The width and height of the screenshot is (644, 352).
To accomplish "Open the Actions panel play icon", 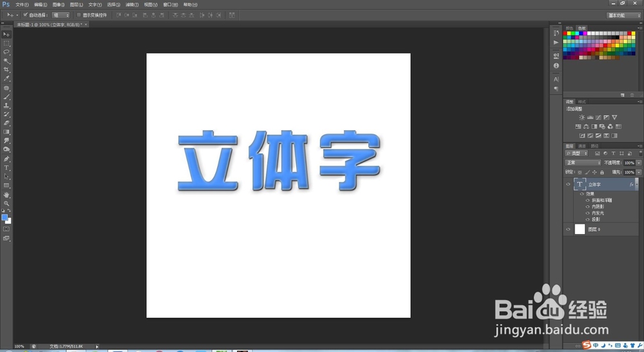I will (556, 43).
